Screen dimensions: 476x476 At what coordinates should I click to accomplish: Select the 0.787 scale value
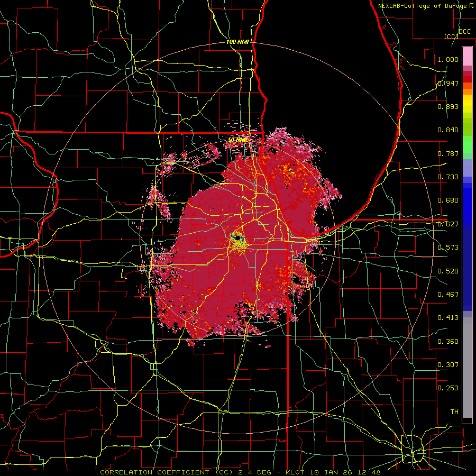448,153
